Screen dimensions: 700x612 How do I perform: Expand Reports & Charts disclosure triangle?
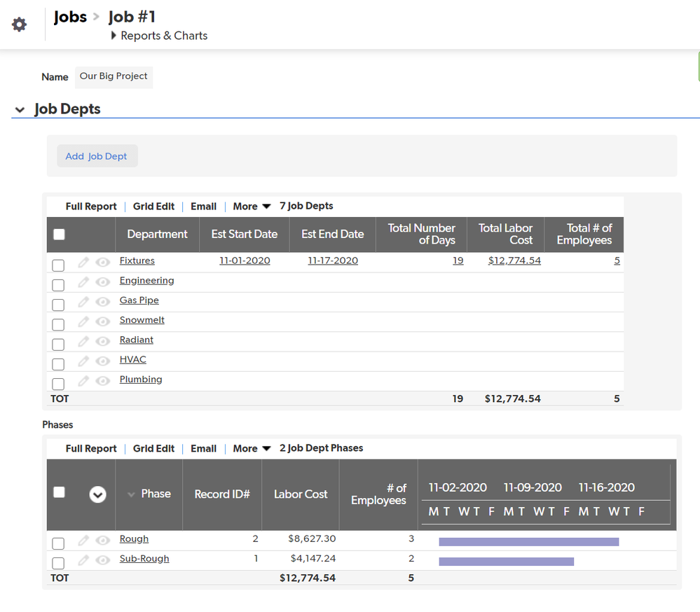click(x=114, y=36)
